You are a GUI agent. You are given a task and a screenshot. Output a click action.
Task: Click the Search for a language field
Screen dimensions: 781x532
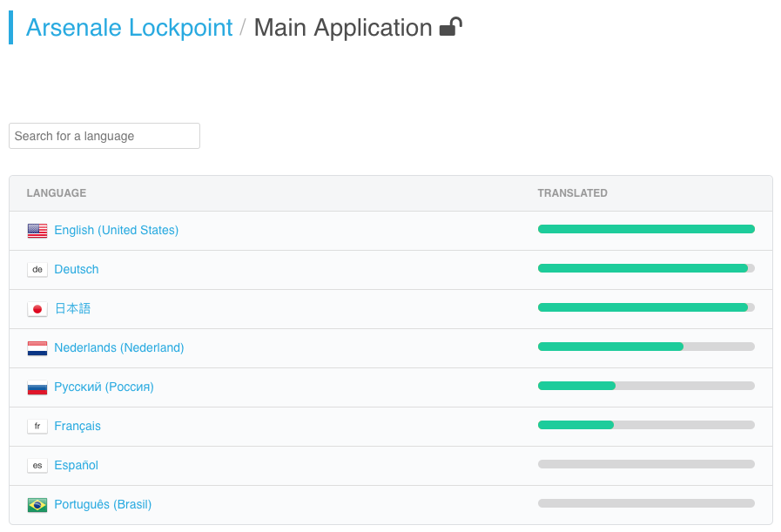click(104, 136)
